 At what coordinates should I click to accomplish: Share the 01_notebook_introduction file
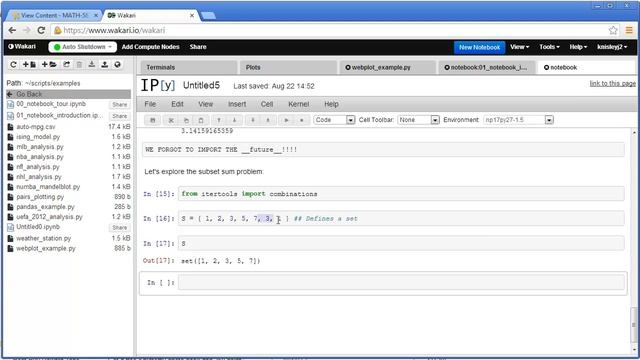[120, 116]
